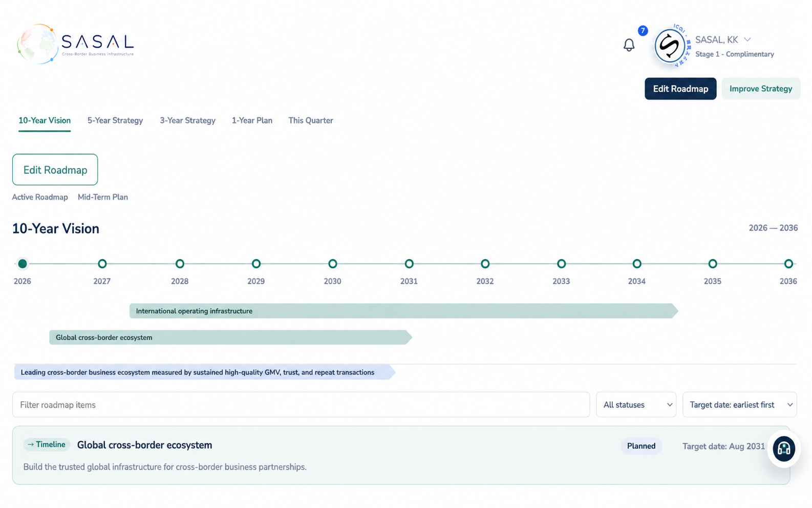Click the Target date: Aug 2031 text

pos(723,447)
